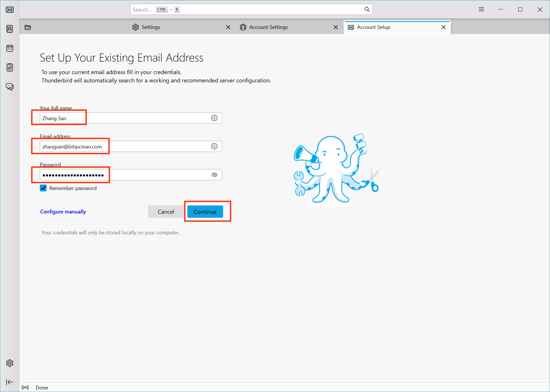550x392 pixels.
Task: Click the Cancel button
Action: 166,211
